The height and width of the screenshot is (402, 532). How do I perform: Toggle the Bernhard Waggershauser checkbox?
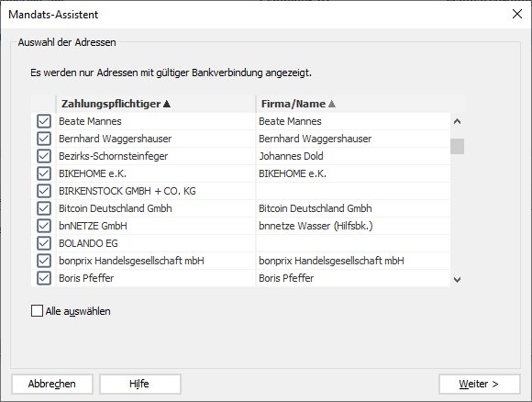pyautogui.click(x=44, y=139)
